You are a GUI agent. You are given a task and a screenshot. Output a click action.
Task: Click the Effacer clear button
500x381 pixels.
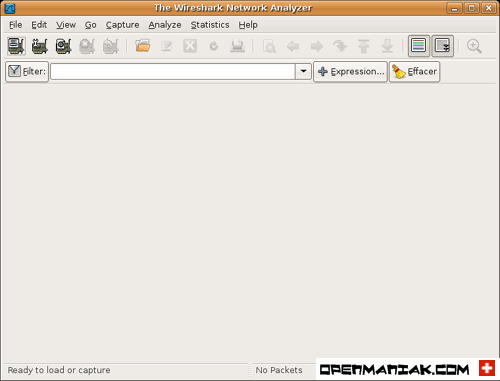(414, 71)
